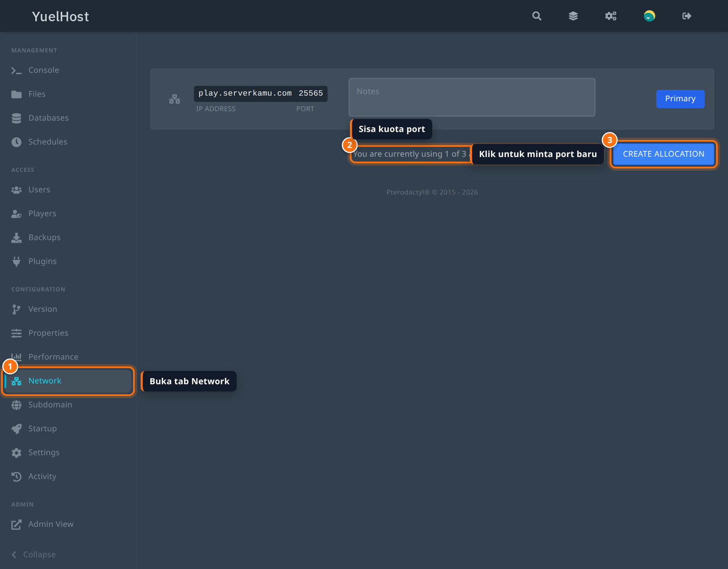Click the Properties sliders icon
This screenshot has width=728, height=569.
[16, 333]
